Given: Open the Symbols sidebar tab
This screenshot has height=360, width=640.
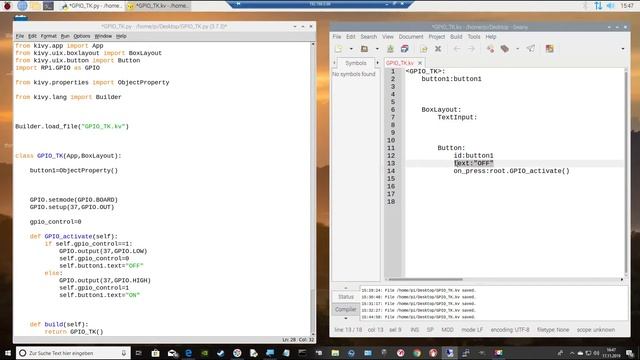Looking at the screenshot, I should 356,63.
